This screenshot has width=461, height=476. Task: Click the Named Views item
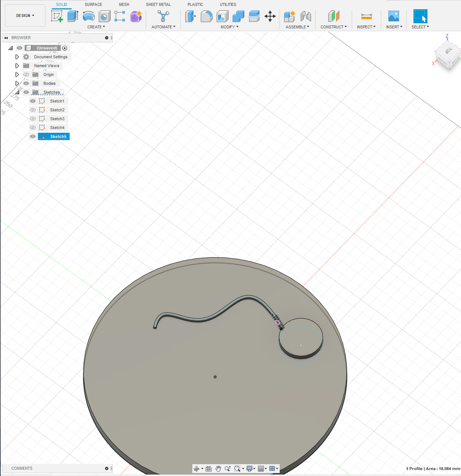[46, 66]
